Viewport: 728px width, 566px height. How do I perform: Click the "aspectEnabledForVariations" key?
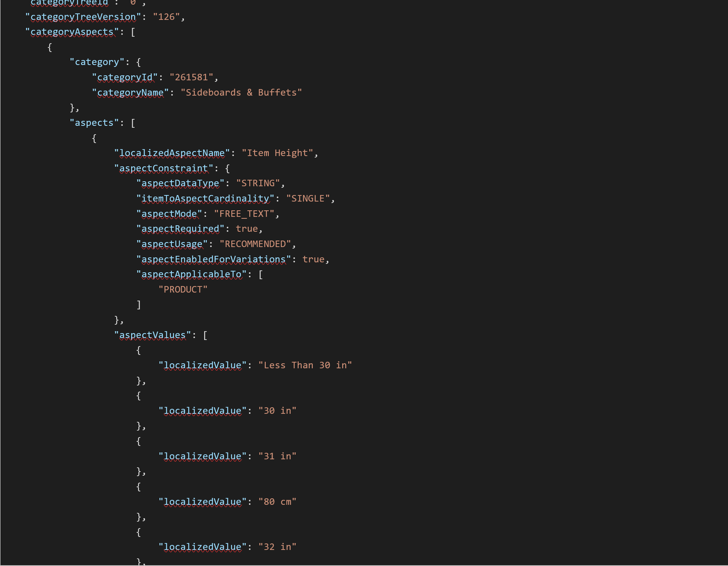pyautogui.click(x=214, y=259)
